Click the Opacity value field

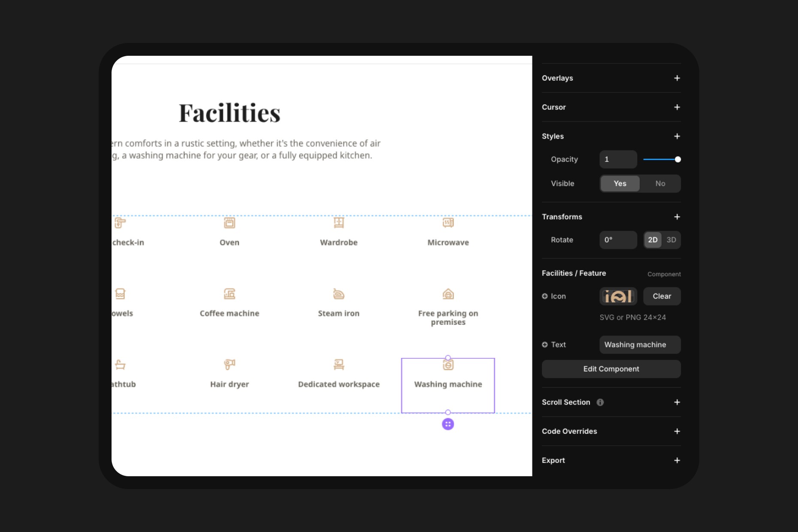point(618,160)
